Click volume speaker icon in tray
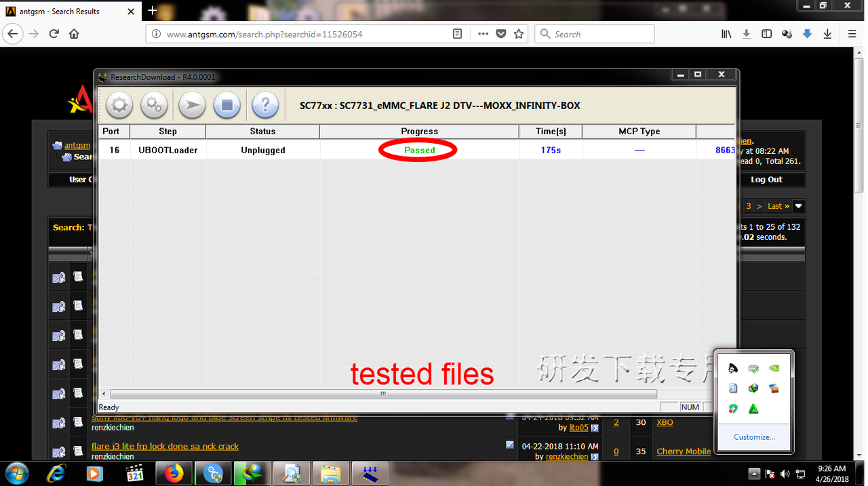868x486 pixels. pyautogui.click(x=785, y=474)
